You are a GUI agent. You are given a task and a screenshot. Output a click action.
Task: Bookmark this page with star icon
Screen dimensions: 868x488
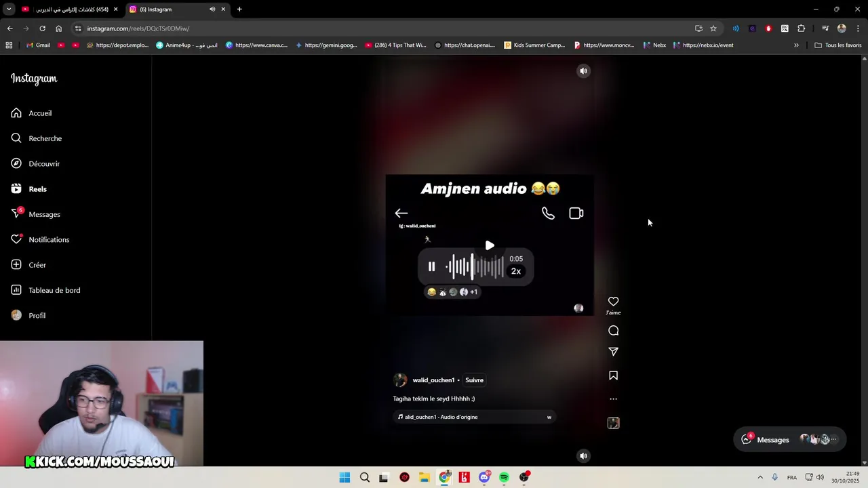pos(713,28)
